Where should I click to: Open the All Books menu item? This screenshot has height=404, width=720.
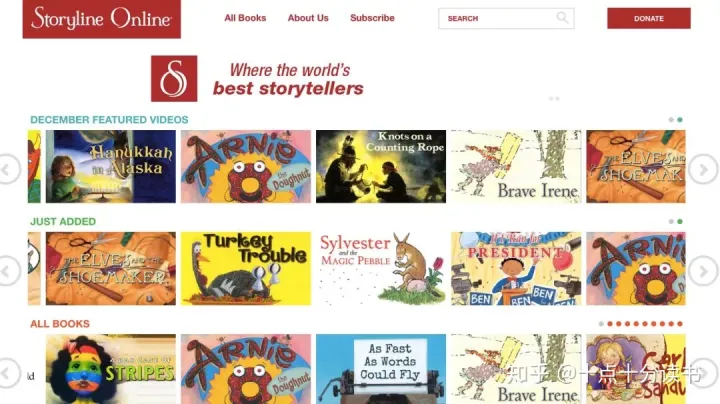click(245, 18)
